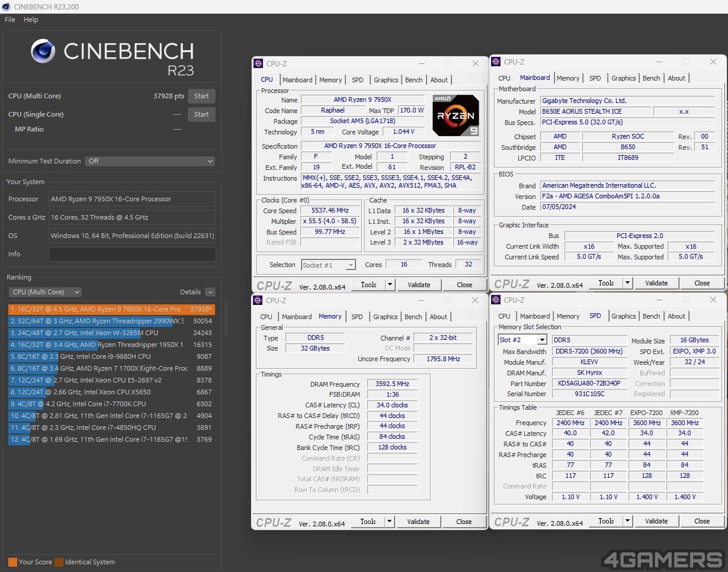Click the BIOS date 07/05/2024
This screenshot has width=728, height=572.
point(627,207)
